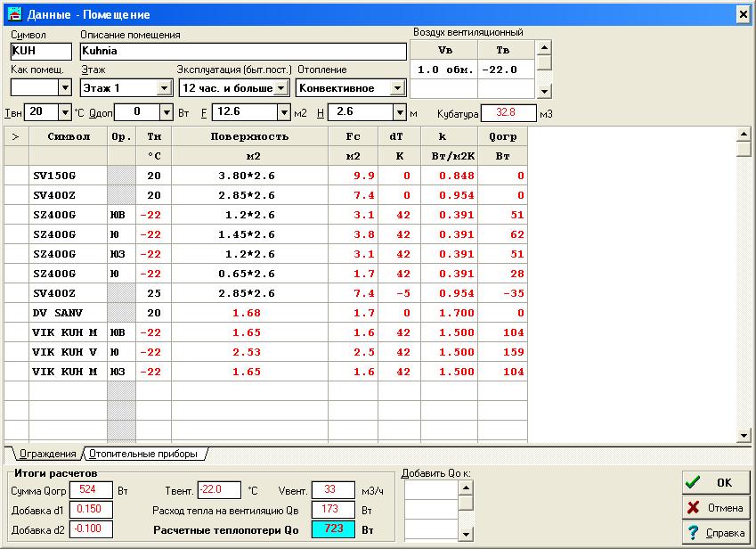Select the SV150G row symbol cell
This screenshot has width=756, height=549.
68,176
